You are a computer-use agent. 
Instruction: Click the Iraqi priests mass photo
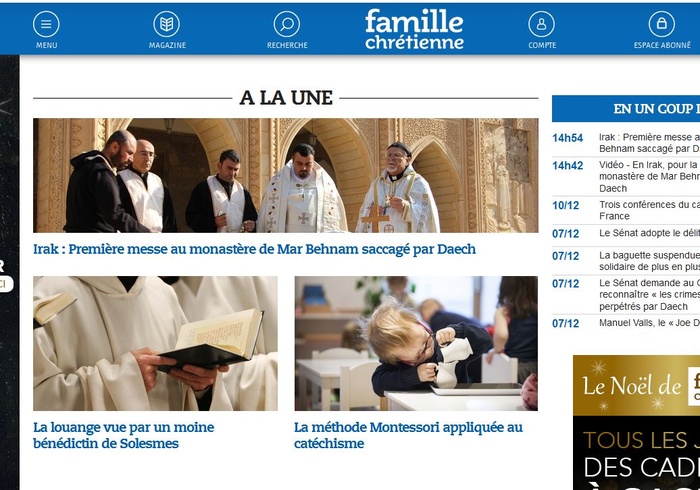(286, 175)
